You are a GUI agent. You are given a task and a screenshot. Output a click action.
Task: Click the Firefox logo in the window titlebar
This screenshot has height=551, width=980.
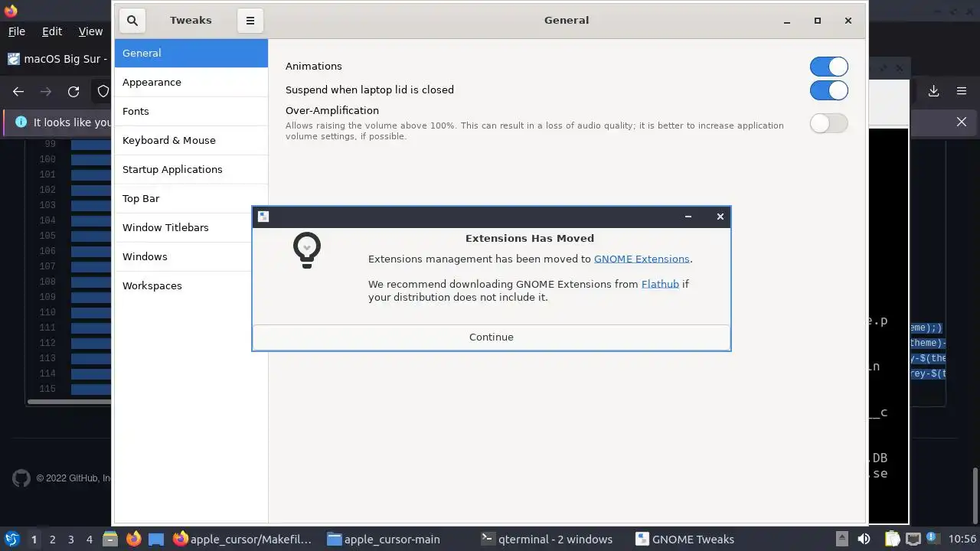10,11
